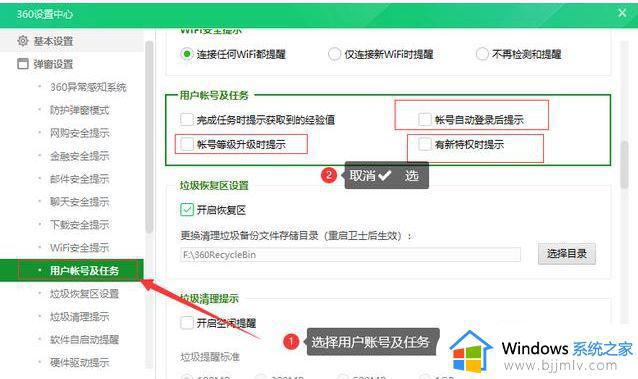Open 软件自启动提醒 in sidebar
The width and height of the screenshot is (638, 379).
(84, 340)
